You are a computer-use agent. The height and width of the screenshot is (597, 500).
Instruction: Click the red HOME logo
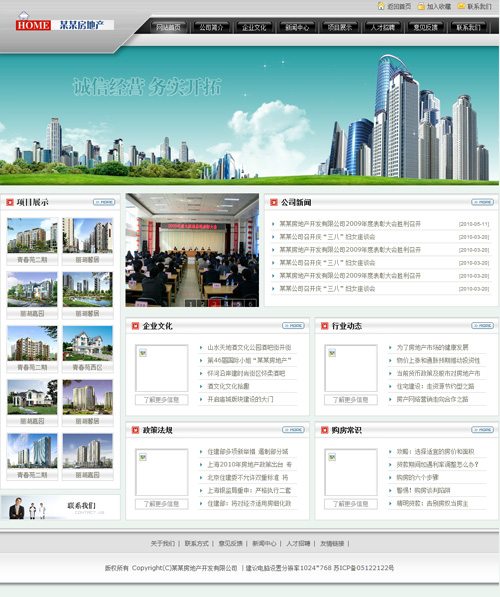tap(33, 25)
